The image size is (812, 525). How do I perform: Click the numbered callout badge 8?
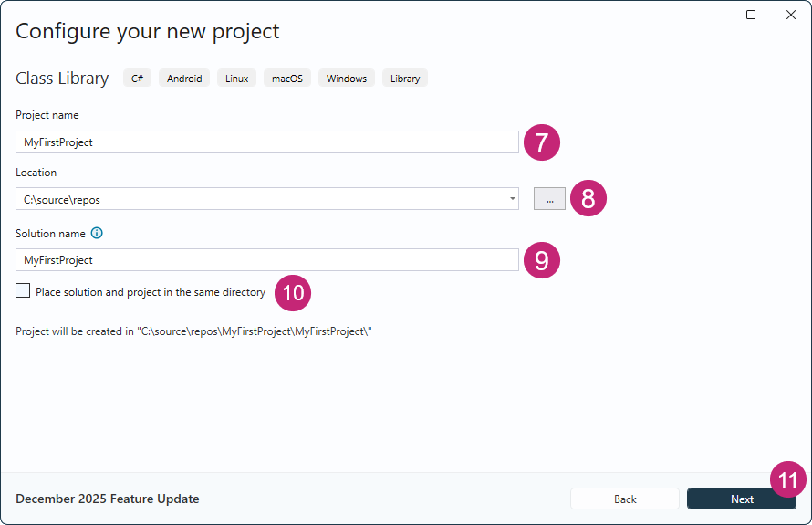588,198
